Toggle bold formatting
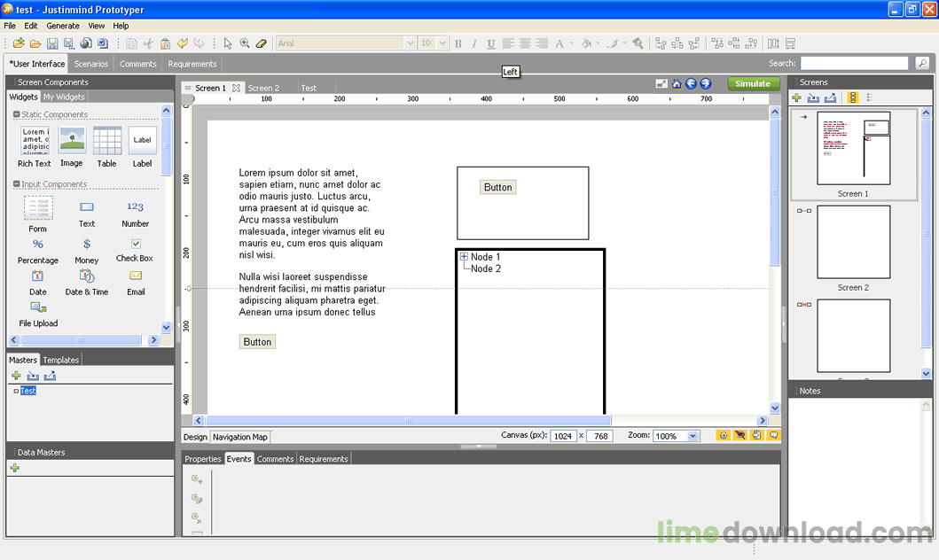 [458, 43]
